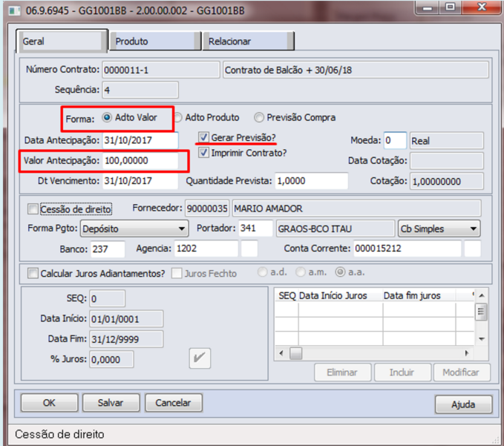Image resolution: width=504 pixels, height=446 pixels.
Task: Select the a.d. interest radio button
Action: pyautogui.click(x=262, y=272)
